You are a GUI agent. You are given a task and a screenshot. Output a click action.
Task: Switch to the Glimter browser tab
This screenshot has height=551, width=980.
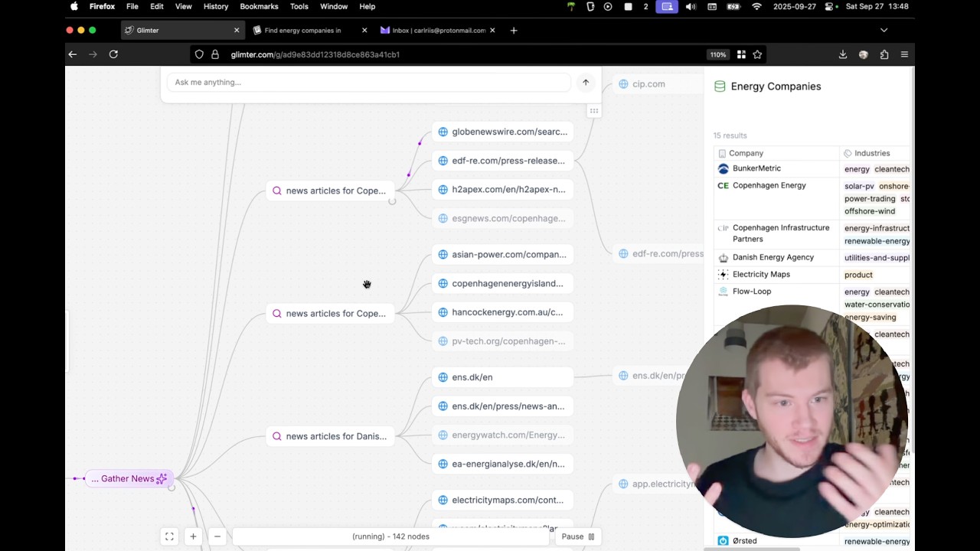182,31
